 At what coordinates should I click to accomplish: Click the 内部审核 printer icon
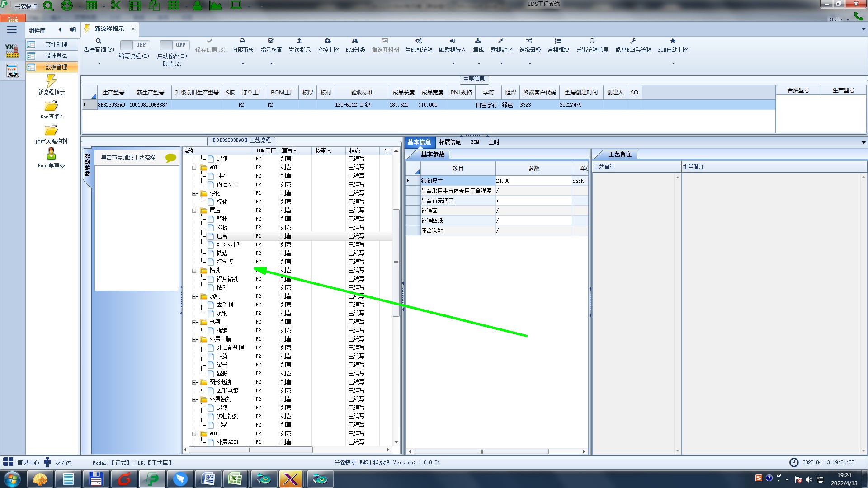coord(242,41)
